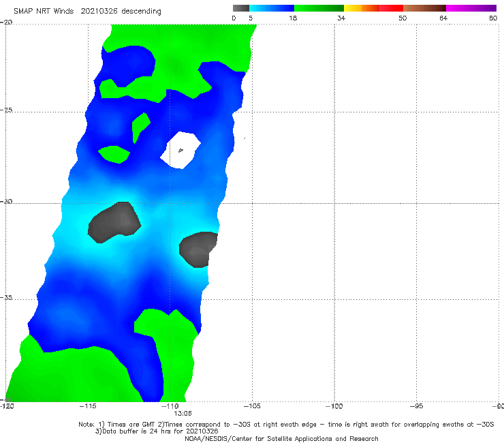Click the NOAA/NESDIS credit text
504x443 pixels.
coord(281,438)
